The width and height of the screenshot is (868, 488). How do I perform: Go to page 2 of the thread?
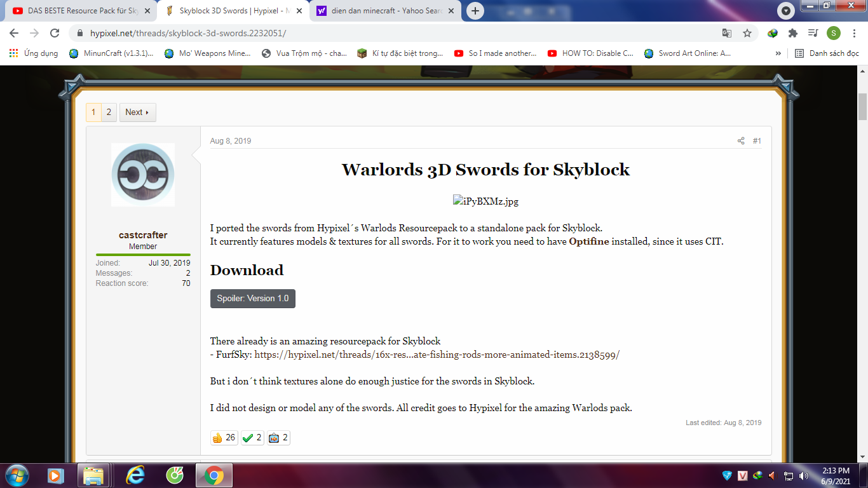(109, 112)
